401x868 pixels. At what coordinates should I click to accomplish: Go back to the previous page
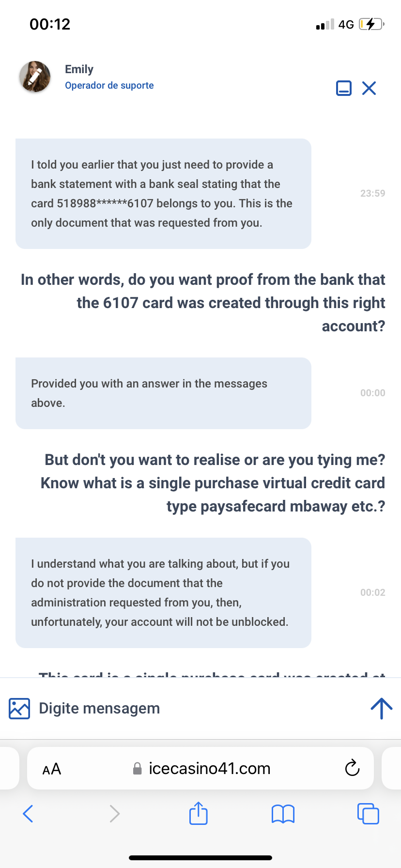[28, 814]
